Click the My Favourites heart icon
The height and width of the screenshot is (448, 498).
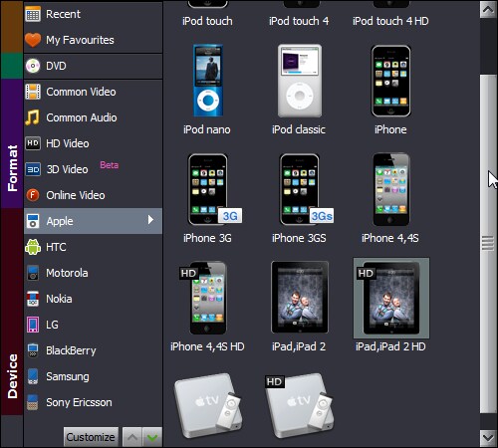pos(33,40)
